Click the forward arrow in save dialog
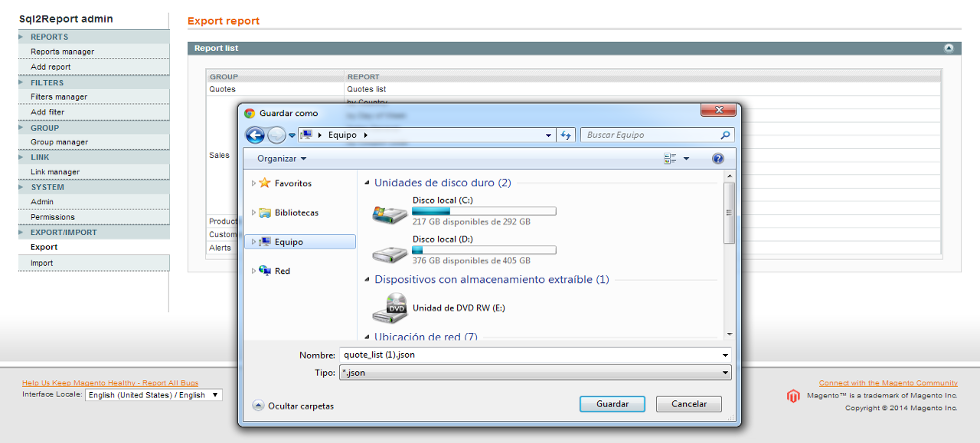Viewport: 980px width, 443px height. tap(276, 134)
